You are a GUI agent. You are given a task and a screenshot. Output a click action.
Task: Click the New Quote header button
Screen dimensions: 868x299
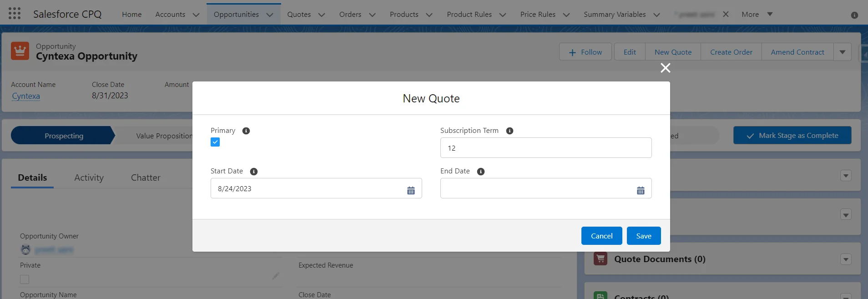(673, 52)
